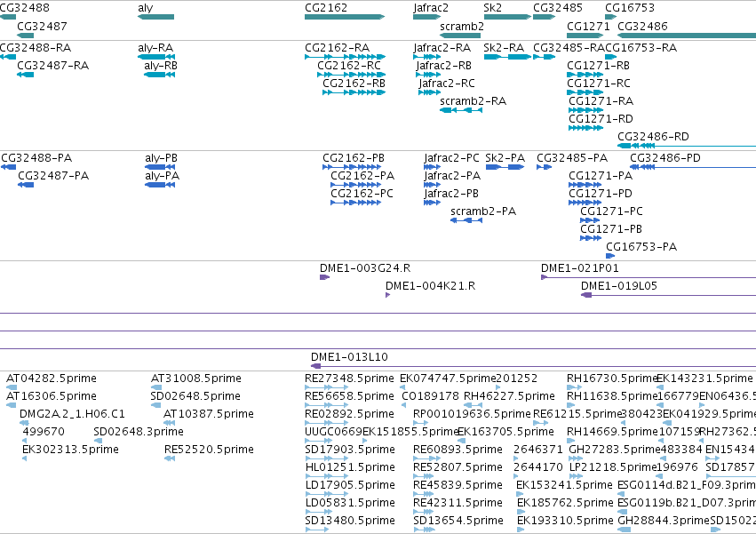Select the CG1271-PD protein

(585, 203)
